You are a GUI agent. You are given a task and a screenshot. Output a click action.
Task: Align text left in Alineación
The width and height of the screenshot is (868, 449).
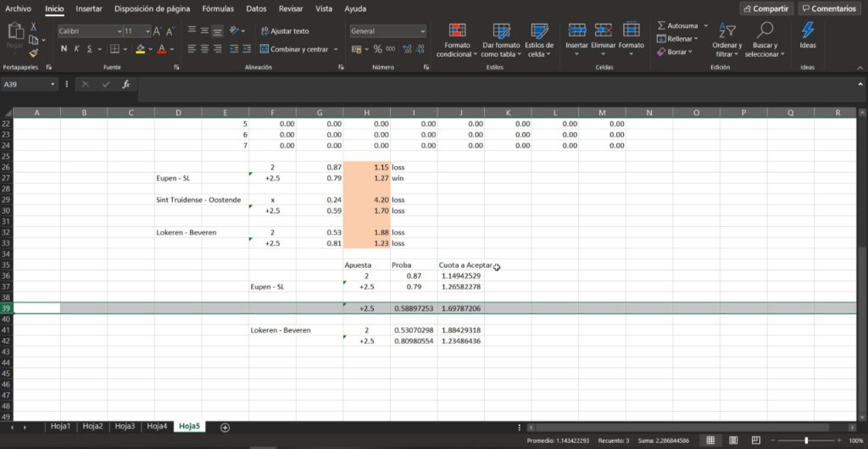click(192, 49)
